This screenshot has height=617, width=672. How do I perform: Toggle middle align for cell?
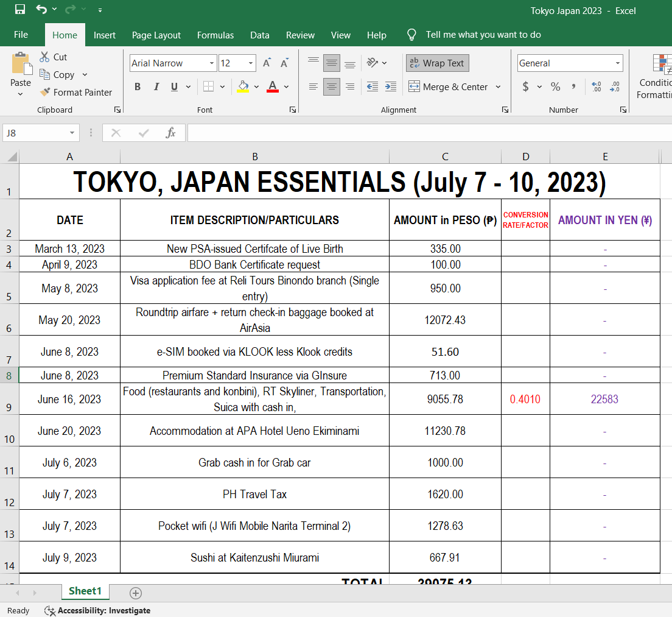(331, 63)
